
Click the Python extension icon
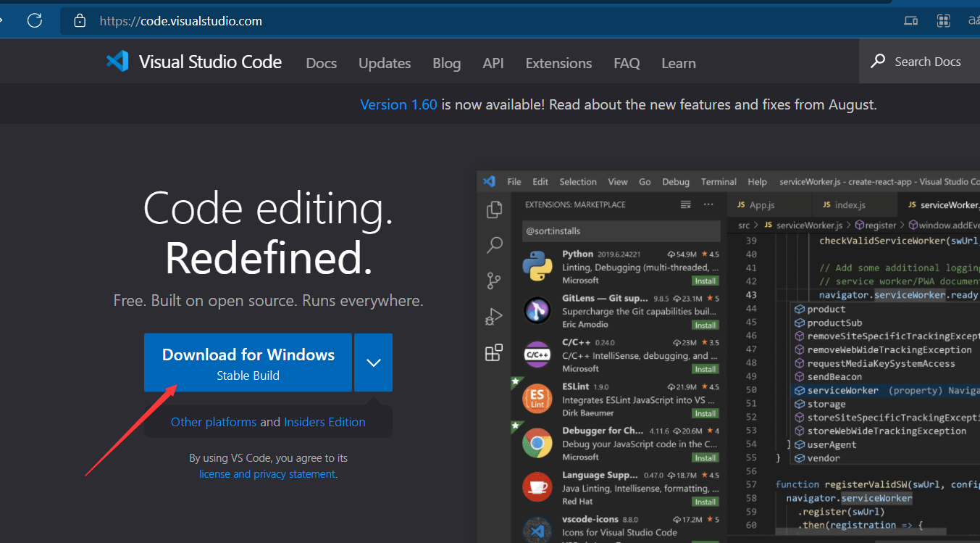click(x=537, y=266)
